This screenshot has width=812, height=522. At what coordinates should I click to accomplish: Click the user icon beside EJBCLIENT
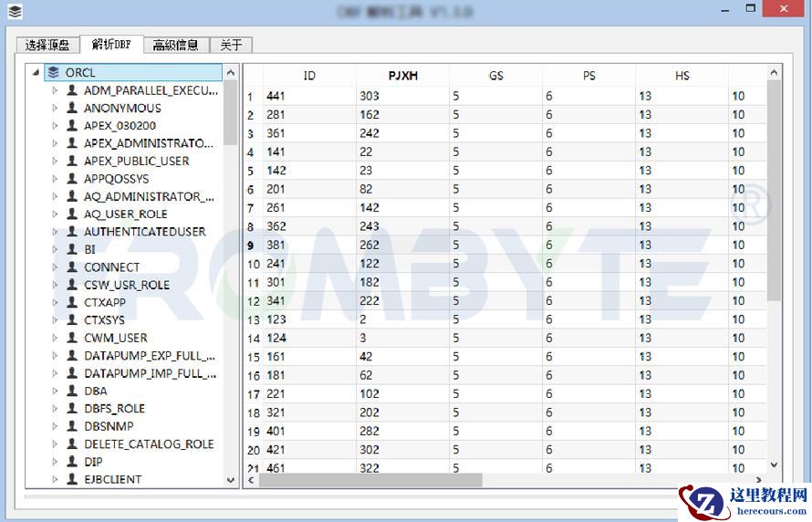point(72,479)
